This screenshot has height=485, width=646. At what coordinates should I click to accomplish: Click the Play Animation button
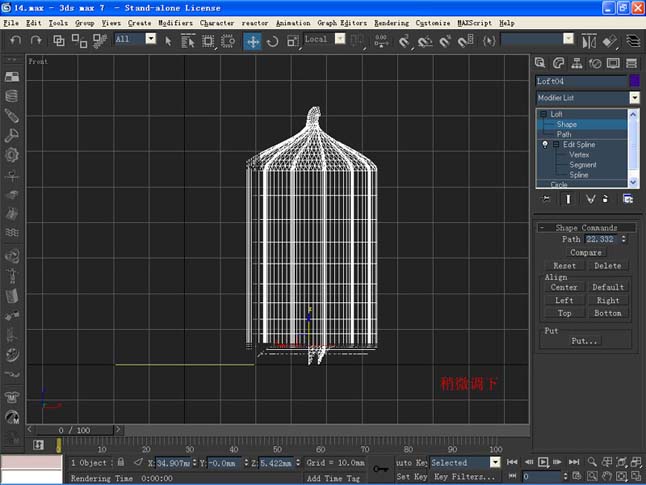coord(543,462)
